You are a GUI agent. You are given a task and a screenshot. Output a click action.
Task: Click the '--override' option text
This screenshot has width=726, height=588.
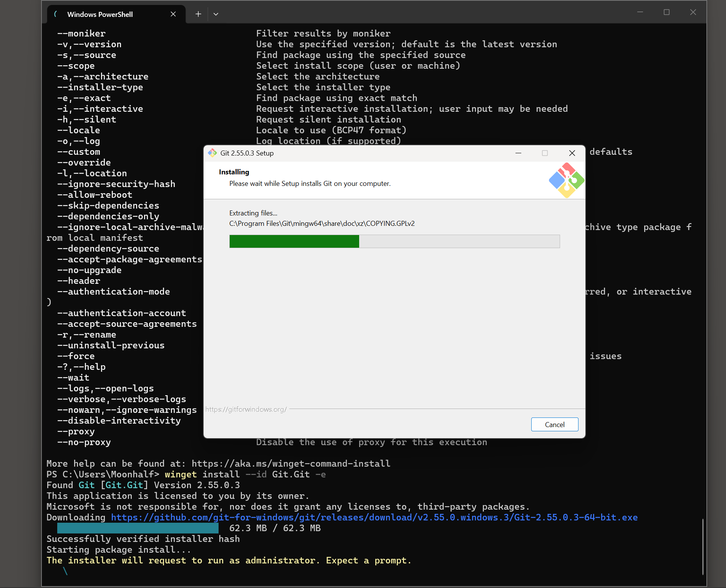84,162
